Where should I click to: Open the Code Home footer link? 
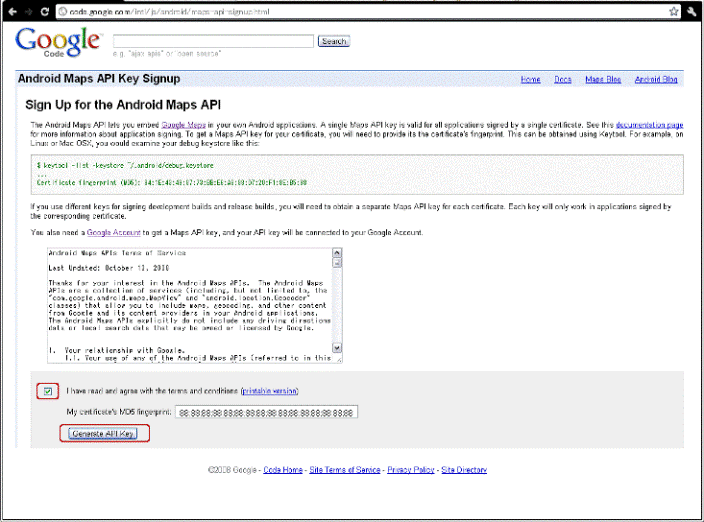coord(283,469)
